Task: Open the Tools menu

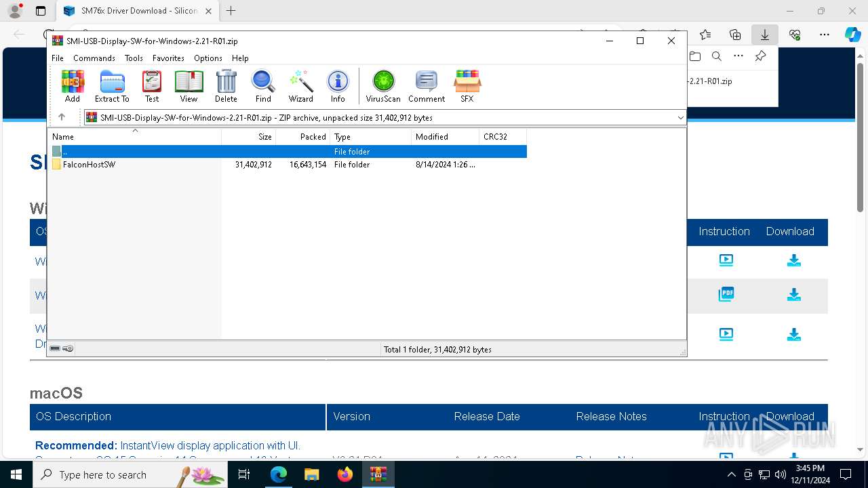Action: coord(134,58)
